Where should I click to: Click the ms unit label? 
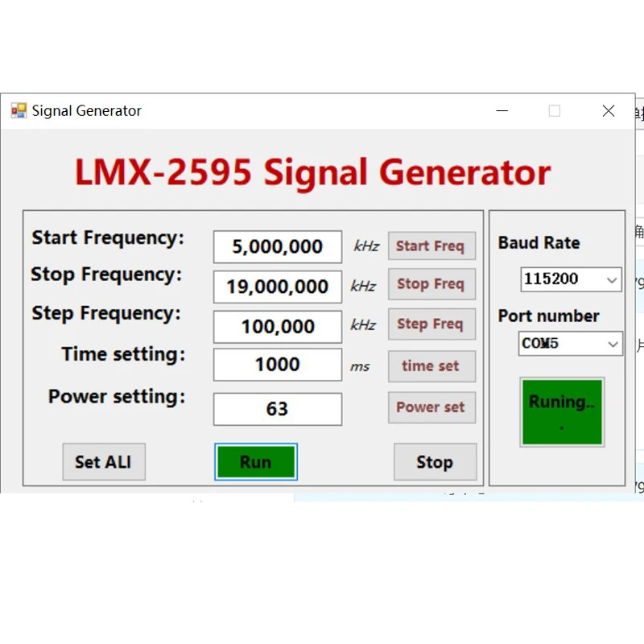pos(360,366)
